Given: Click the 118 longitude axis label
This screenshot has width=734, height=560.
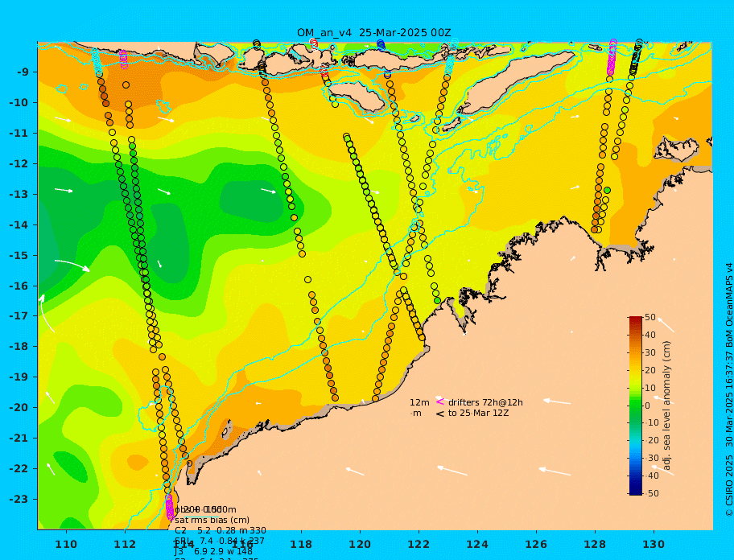Looking at the screenshot, I should [301, 544].
